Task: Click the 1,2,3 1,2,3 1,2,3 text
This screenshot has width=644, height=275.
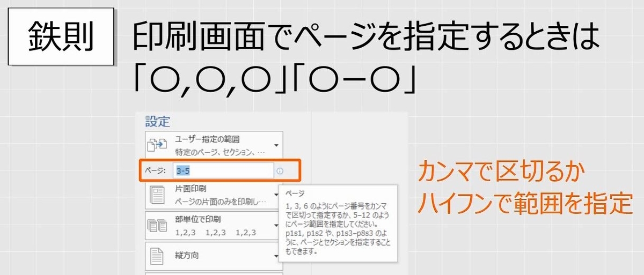Action: click(x=216, y=233)
